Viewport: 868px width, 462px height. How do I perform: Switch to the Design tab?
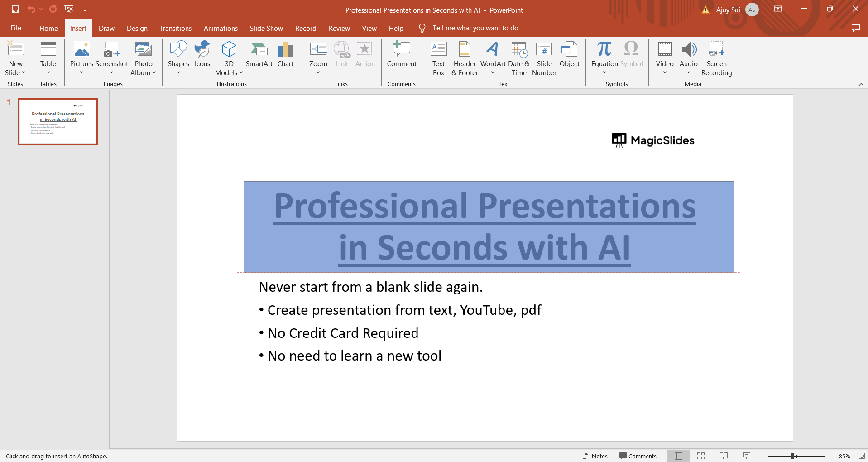[x=137, y=28]
